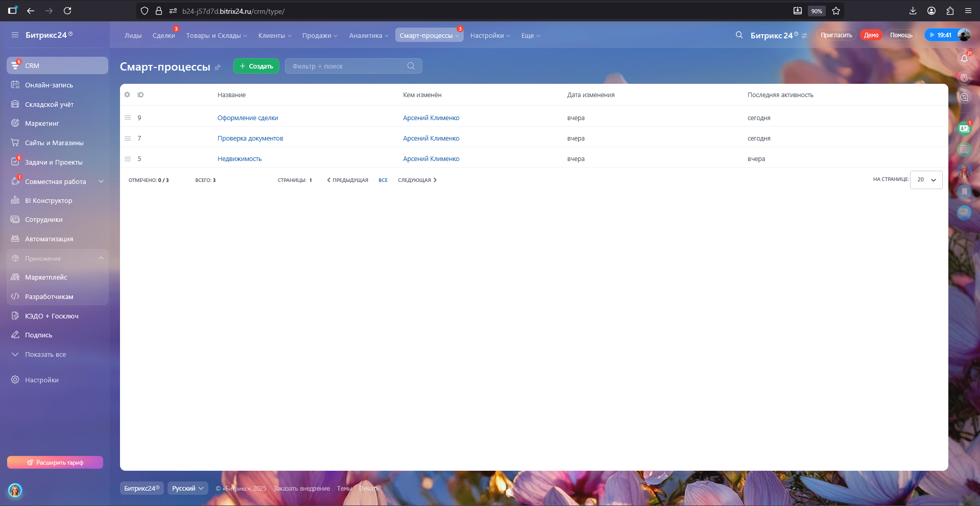Screen dimensions: 980x506
Task: Change rows per page dropdown
Action: tap(926, 179)
